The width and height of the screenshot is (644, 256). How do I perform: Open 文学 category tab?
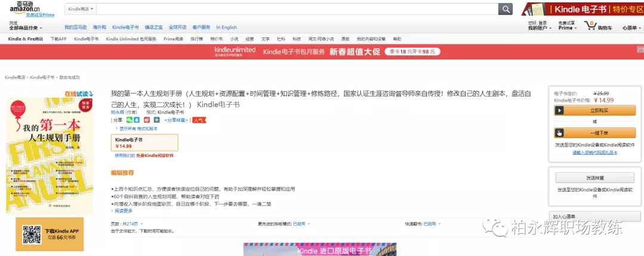[x=265, y=39]
